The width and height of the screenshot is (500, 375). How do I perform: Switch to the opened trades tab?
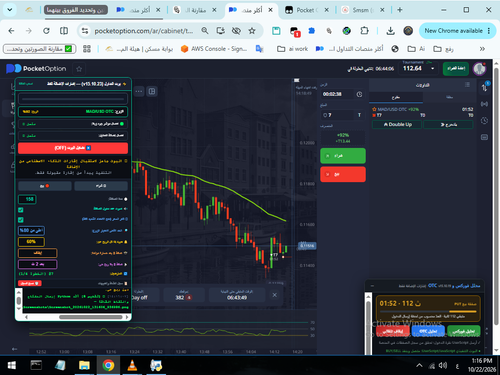(396, 97)
